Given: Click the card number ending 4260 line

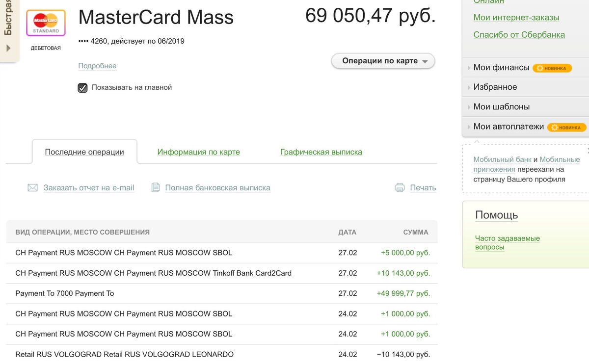Looking at the screenshot, I should 132,41.
